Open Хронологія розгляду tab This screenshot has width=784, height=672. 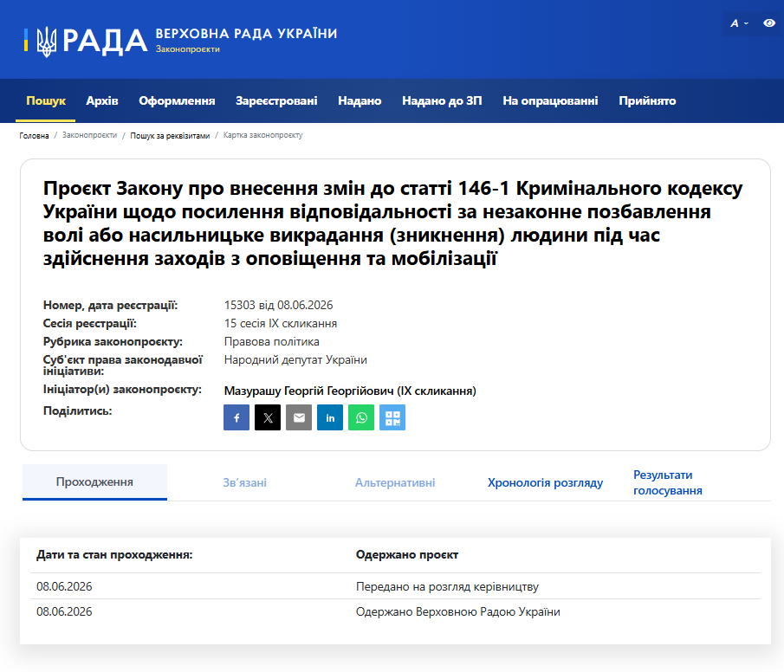(x=546, y=482)
